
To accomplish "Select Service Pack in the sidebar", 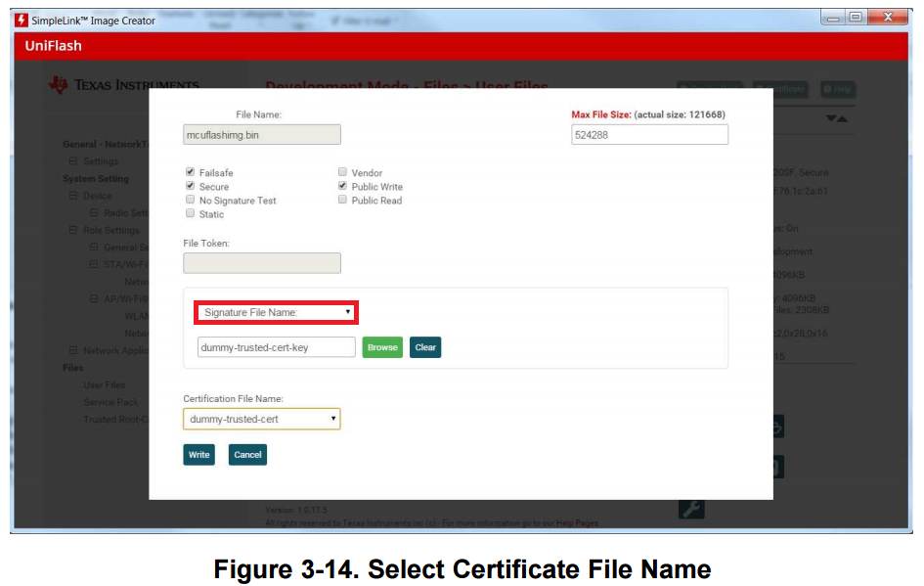I will click(110, 402).
